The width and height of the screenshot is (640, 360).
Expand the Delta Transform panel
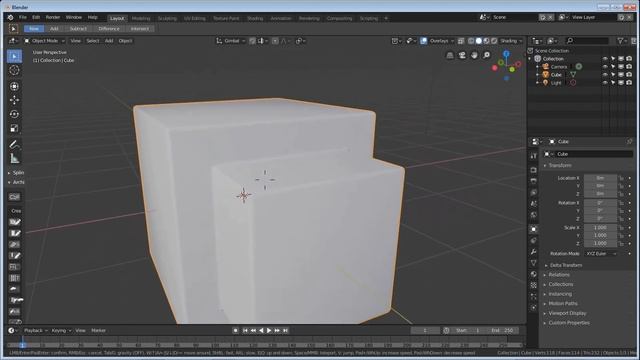(x=565, y=265)
